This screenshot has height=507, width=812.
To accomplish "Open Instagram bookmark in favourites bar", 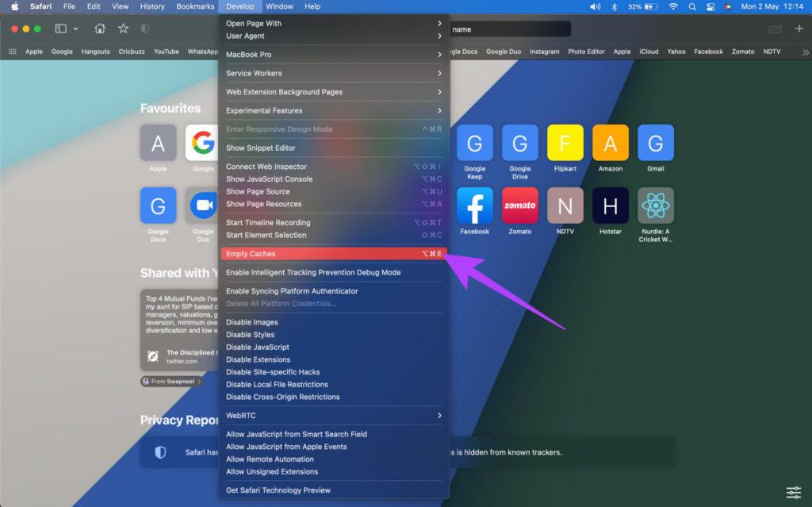I will 544,52.
